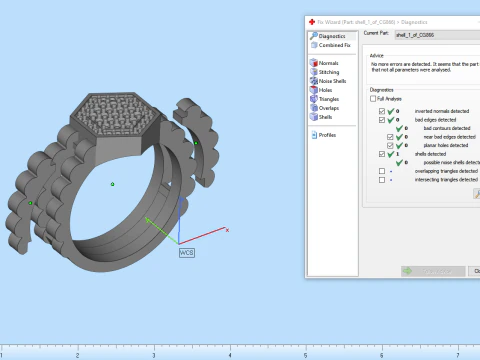Enable the Full Analysis checkbox
This screenshot has height=360, width=480.
[373, 99]
